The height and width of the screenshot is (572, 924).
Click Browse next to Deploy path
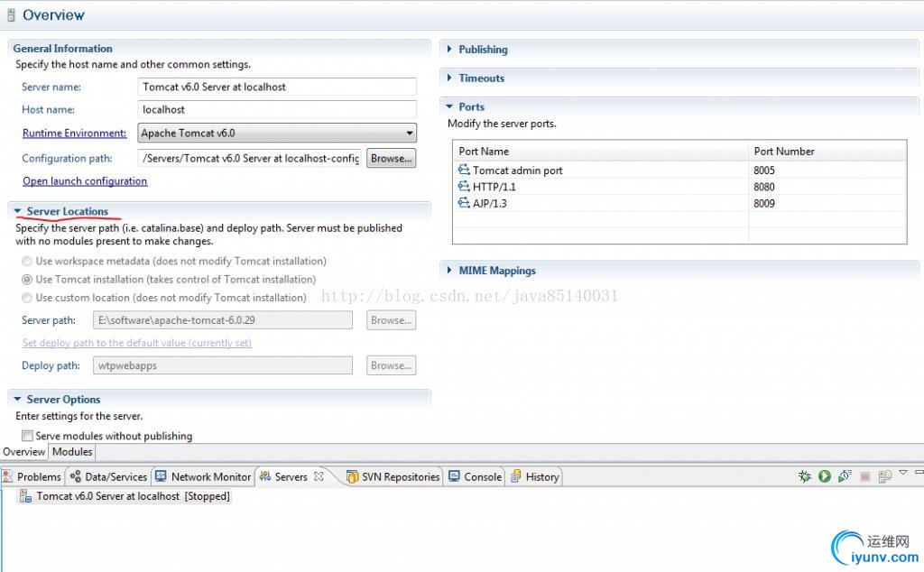pos(392,365)
